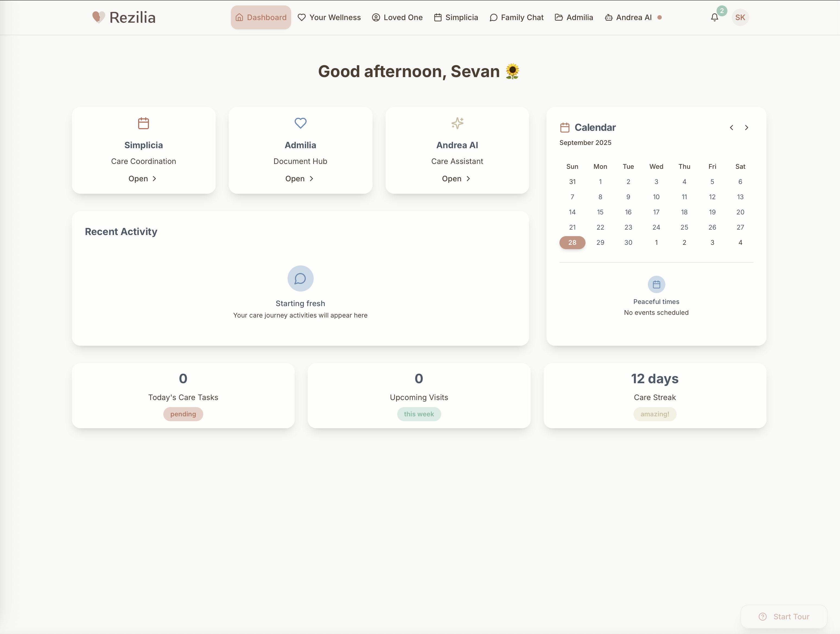The width and height of the screenshot is (840, 634).
Task: Click the Recent Activity chat bubble icon
Action: (x=300, y=278)
